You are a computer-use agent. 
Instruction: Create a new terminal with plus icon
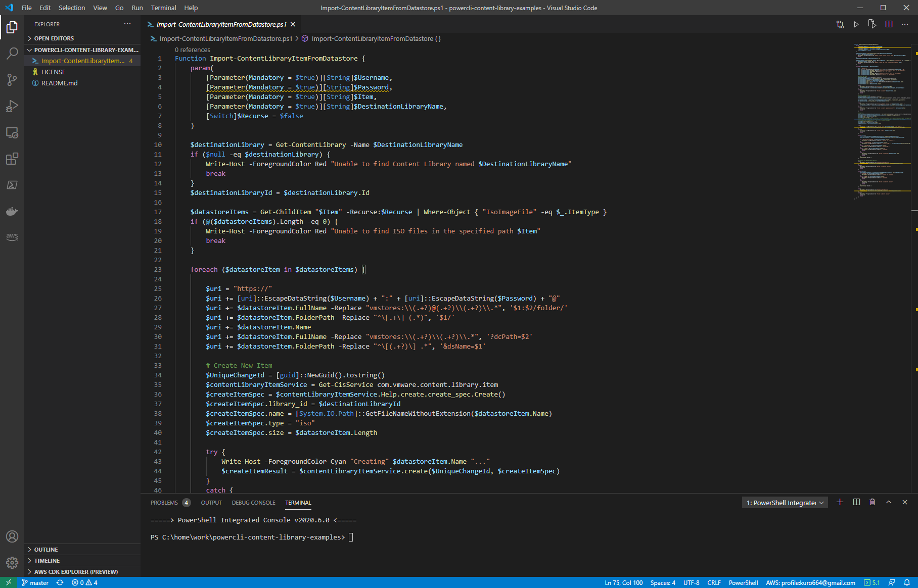840,502
